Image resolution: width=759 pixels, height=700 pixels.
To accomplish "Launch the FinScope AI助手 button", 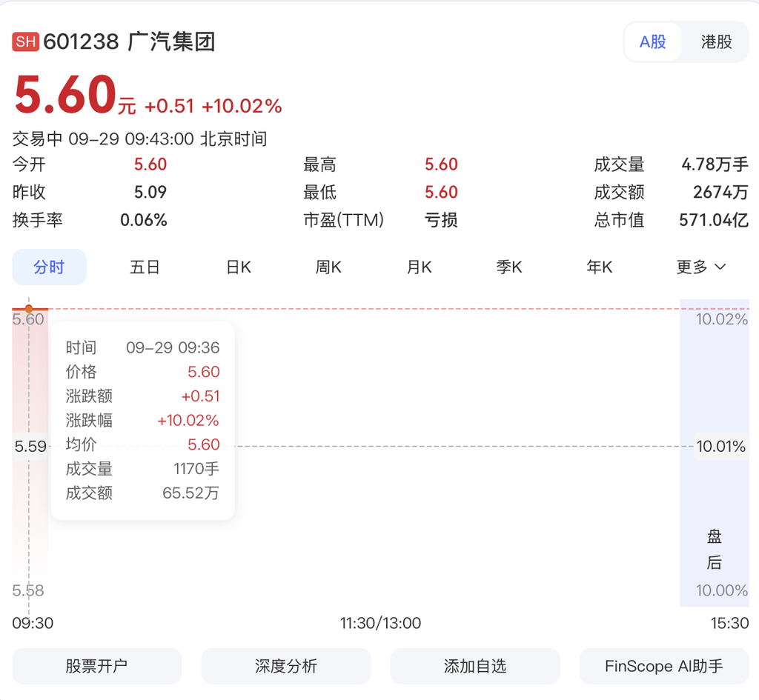I will click(x=664, y=666).
